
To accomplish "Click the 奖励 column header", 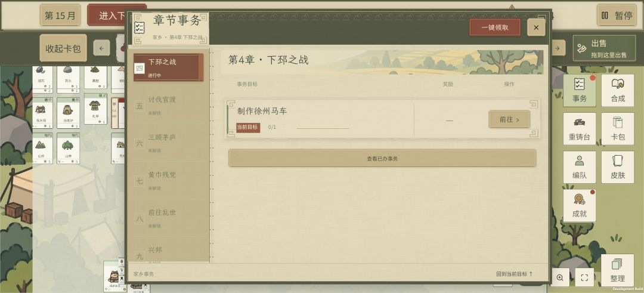I will (x=448, y=84).
